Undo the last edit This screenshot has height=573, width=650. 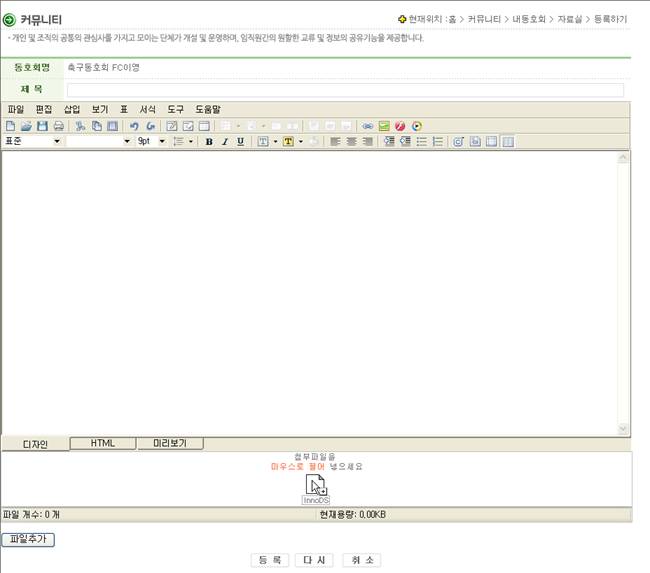tap(135, 126)
